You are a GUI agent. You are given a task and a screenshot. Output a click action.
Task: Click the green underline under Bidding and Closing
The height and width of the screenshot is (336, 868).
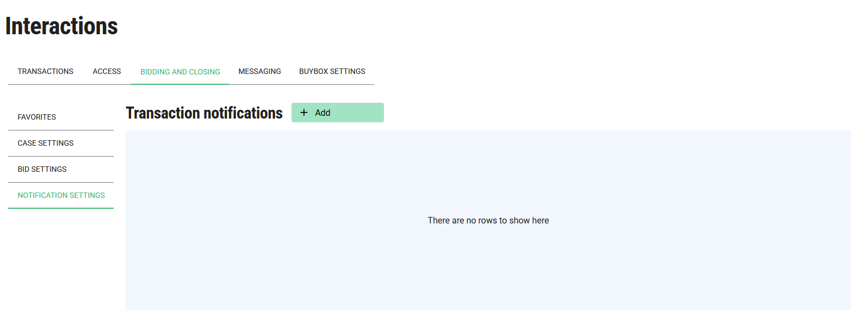(x=180, y=84)
